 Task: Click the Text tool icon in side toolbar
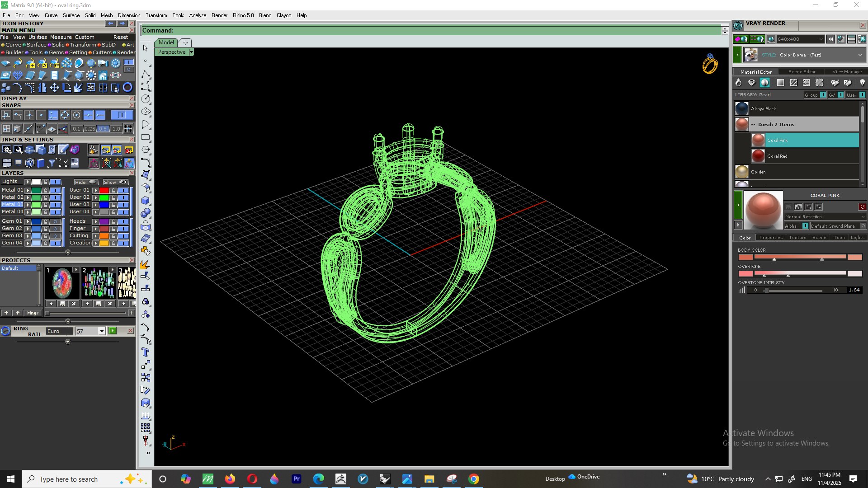coord(146,352)
